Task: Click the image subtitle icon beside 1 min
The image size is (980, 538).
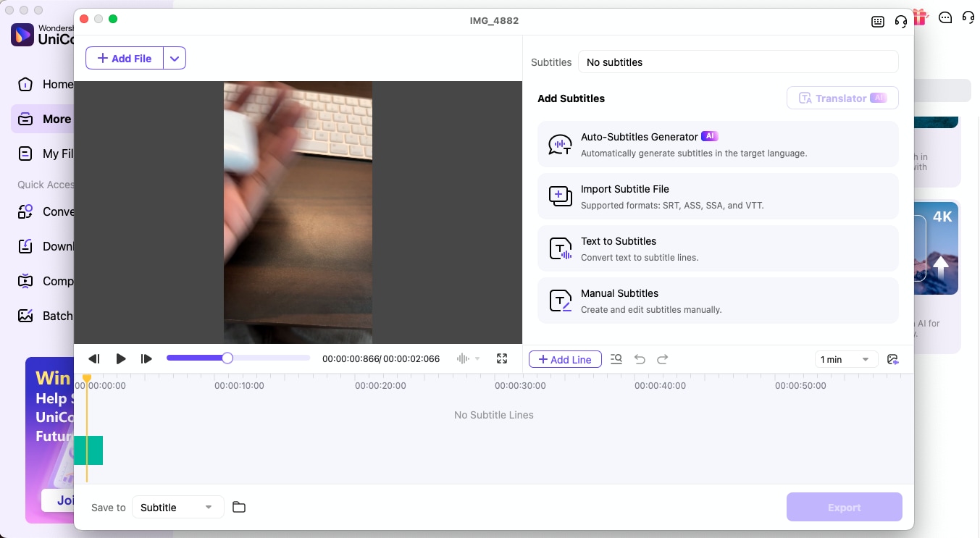Action: click(892, 359)
